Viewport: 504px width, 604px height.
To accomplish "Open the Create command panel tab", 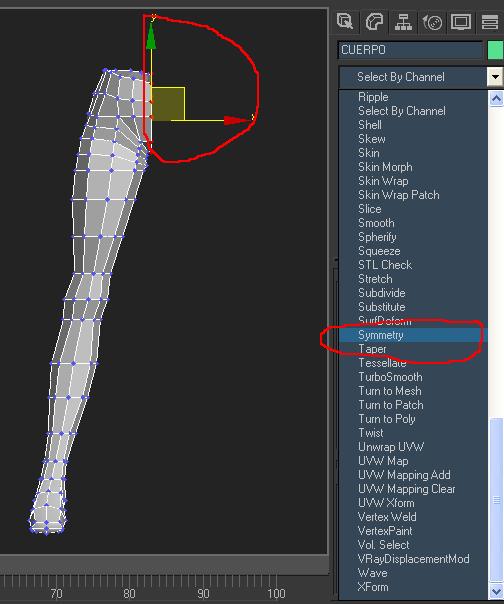I will coord(345,22).
